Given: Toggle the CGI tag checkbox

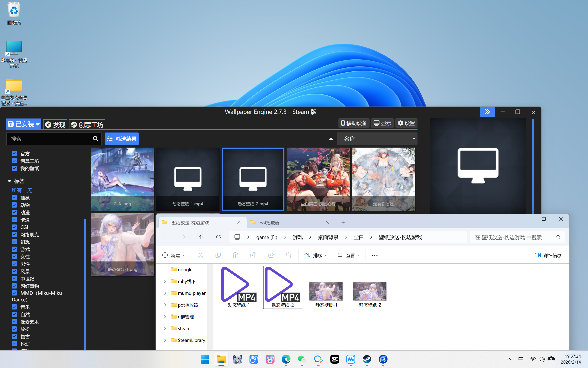Looking at the screenshot, I should [x=14, y=227].
